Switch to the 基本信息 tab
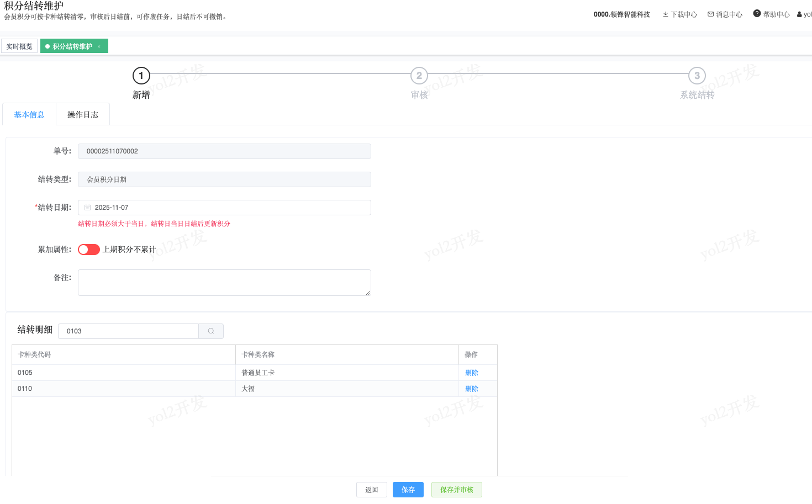The height and width of the screenshot is (504, 812). click(29, 114)
